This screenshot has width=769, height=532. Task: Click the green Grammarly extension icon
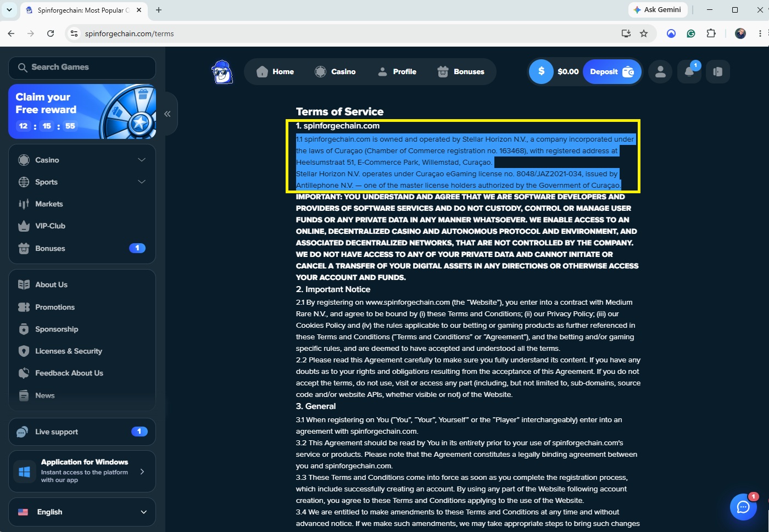pyautogui.click(x=691, y=33)
